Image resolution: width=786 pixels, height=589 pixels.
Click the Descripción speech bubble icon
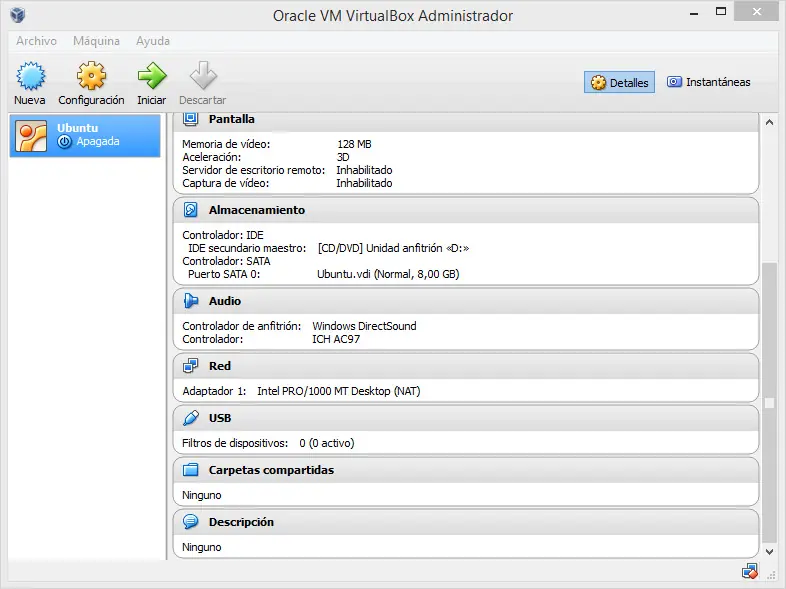coord(190,522)
